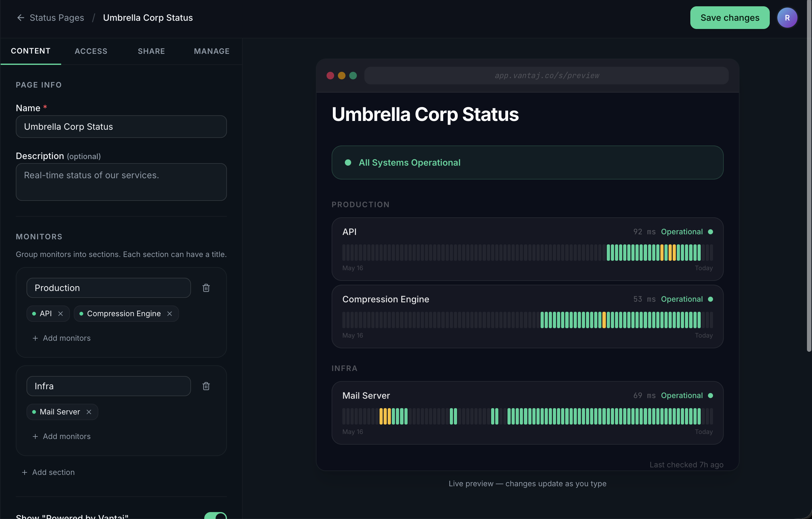
Task: Click the Last checked 7h ago text
Action: pyautogui.click(x=687, y=465)
